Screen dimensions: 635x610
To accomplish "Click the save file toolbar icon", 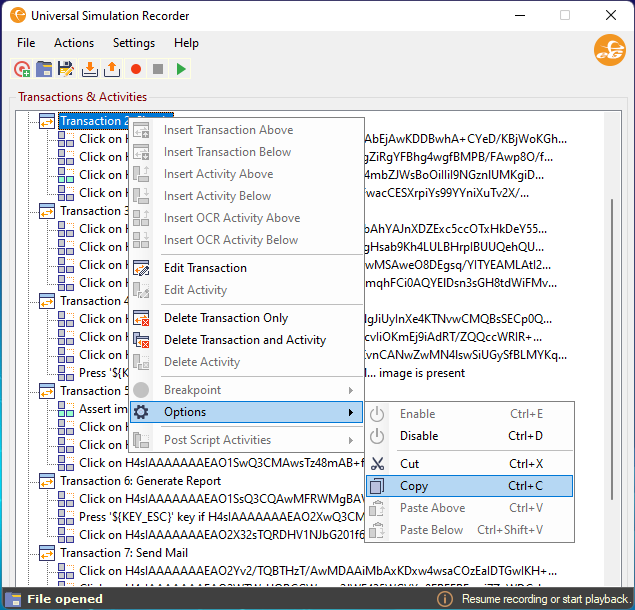I will point(66,69).
